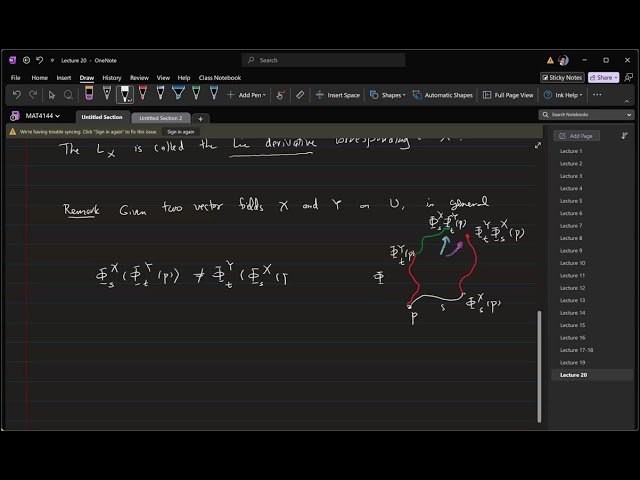Click the ribbon Redo arrow button
640x480 pixels.
[33, 95]
